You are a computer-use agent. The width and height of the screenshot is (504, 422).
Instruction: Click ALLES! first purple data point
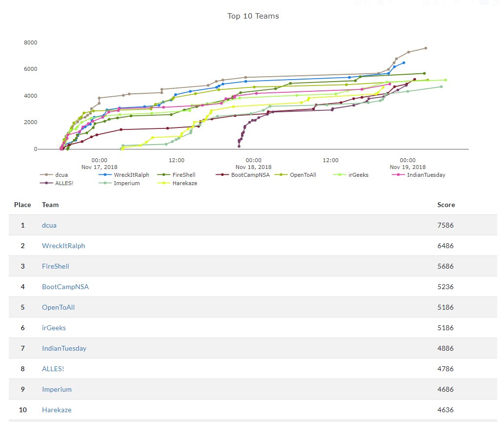pyautogui.click(x=239, y=147)
